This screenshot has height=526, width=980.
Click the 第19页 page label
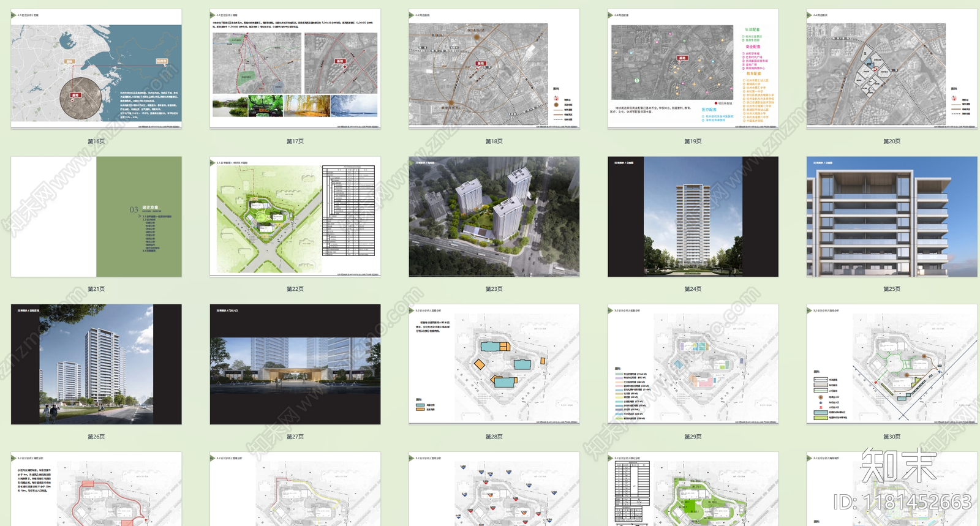pos(693,141)
